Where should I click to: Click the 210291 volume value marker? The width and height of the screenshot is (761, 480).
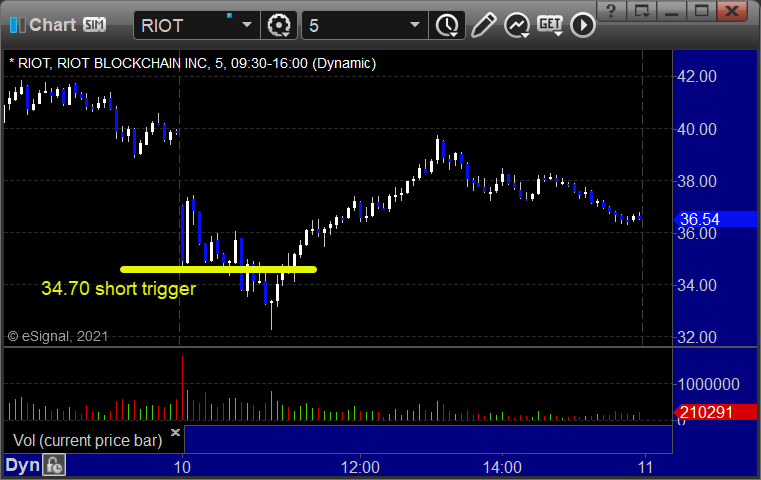[x=715, y=412]
